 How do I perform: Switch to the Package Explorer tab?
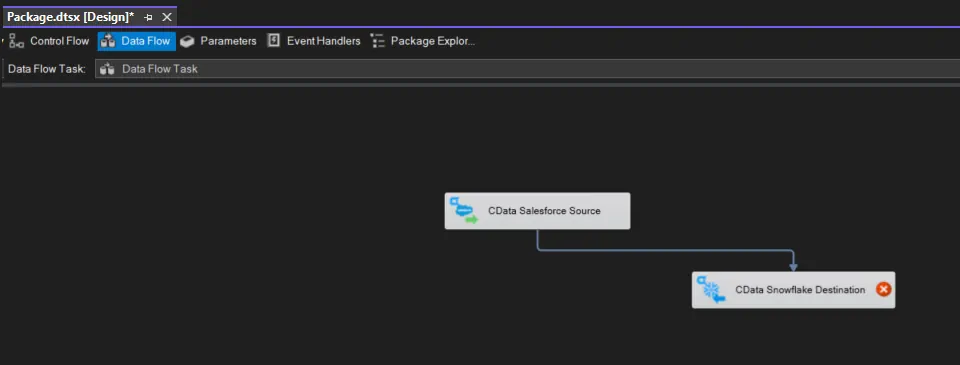tap(423, 41)
